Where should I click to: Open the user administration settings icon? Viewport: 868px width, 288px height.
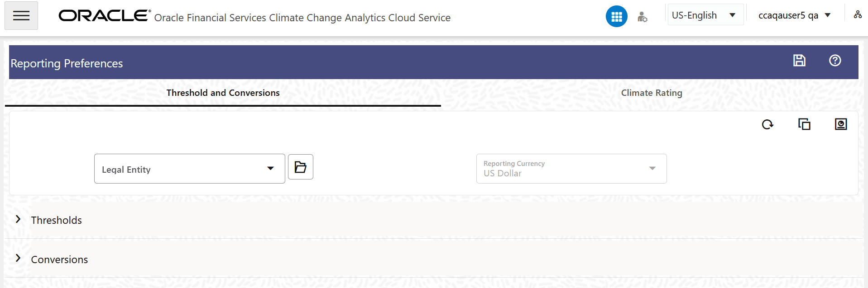643,16
